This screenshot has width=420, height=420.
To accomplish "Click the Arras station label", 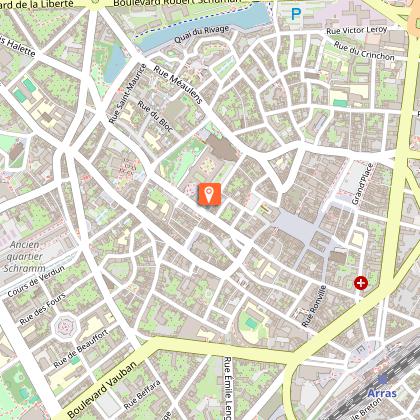I will click(382, 393).
